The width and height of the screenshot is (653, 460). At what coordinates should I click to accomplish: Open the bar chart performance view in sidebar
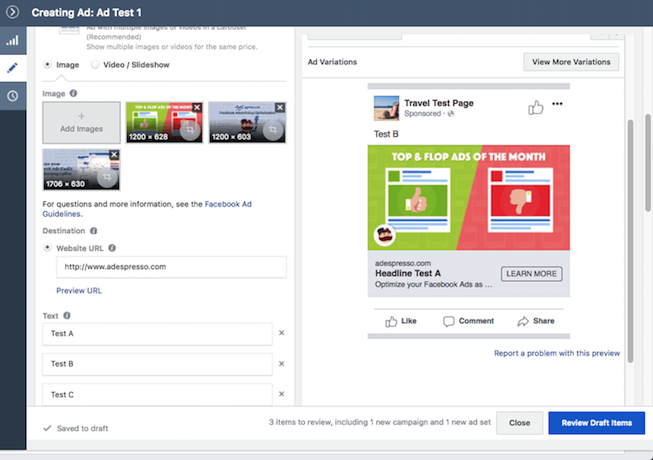point(12,40)
